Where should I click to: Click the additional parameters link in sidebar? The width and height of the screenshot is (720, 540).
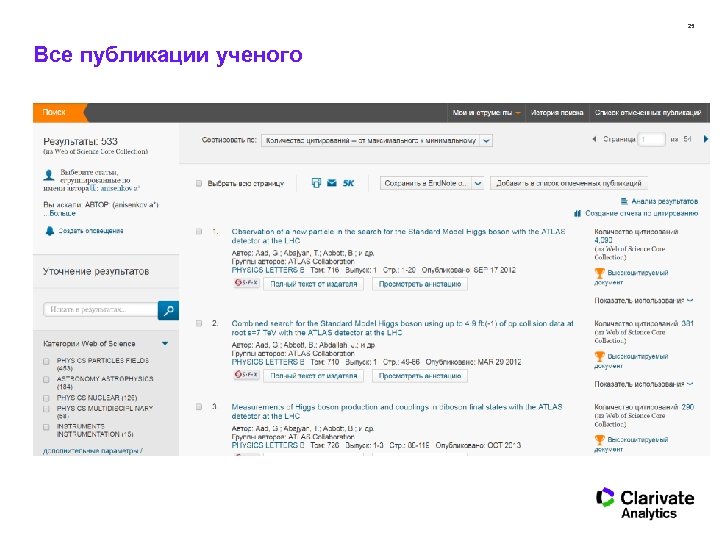coord(92,451)
